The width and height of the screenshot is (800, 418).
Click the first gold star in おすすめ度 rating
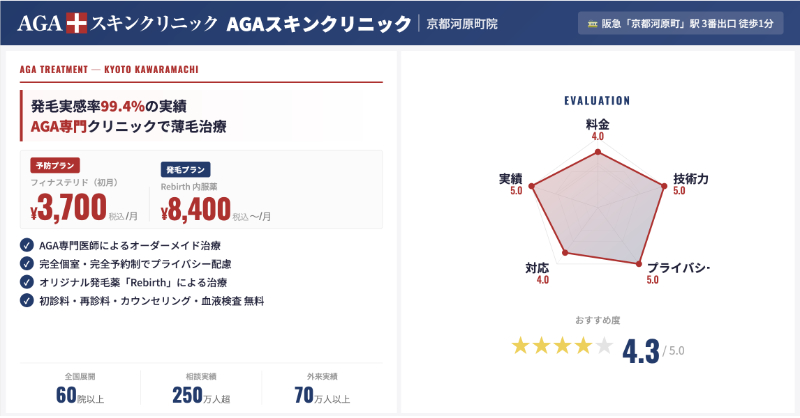tap(520, 346)
